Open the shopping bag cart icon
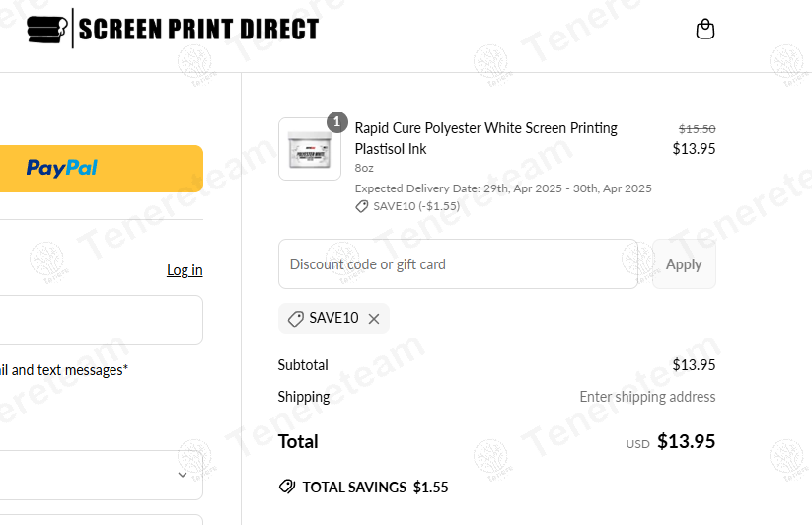 click(x=704, y=30)
